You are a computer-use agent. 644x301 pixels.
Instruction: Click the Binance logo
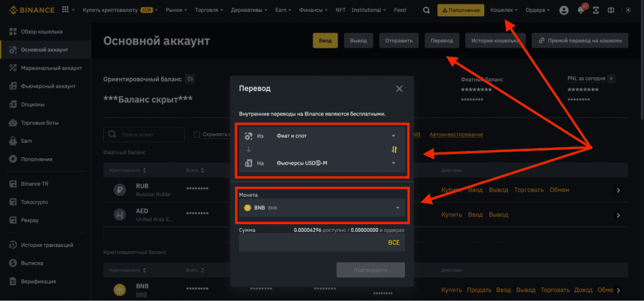(31, 10)
